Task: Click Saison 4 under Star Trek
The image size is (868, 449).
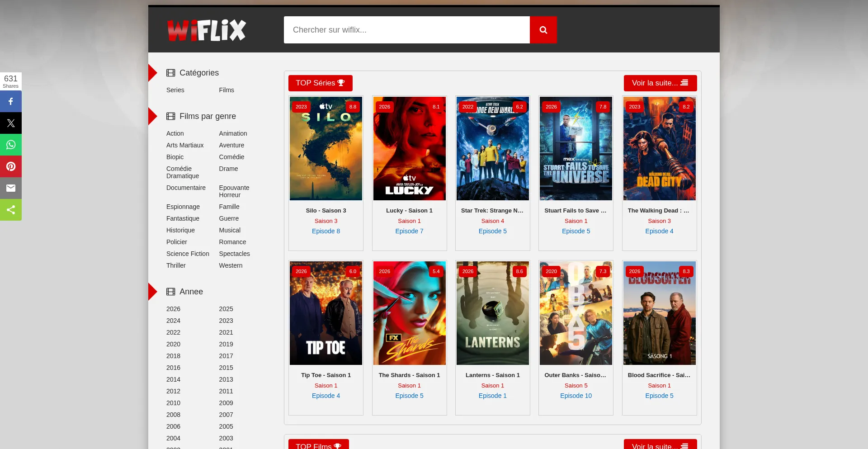Action: pos(493,221)
